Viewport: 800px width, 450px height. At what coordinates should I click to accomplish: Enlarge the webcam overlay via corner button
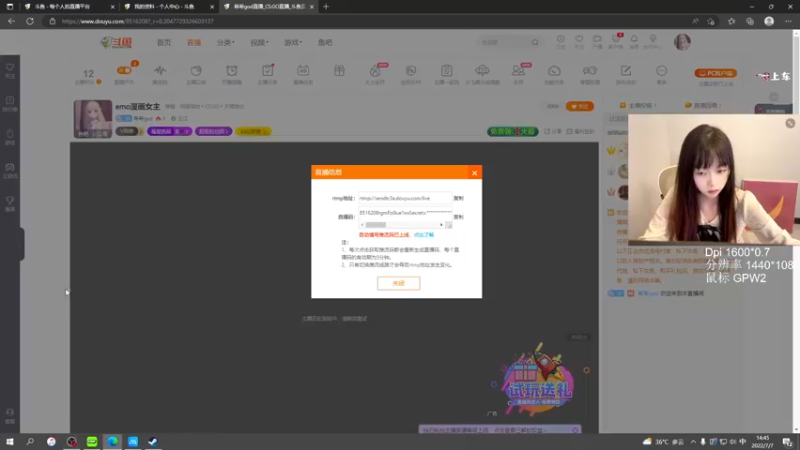pyautogui.click(x=790, y=123)
